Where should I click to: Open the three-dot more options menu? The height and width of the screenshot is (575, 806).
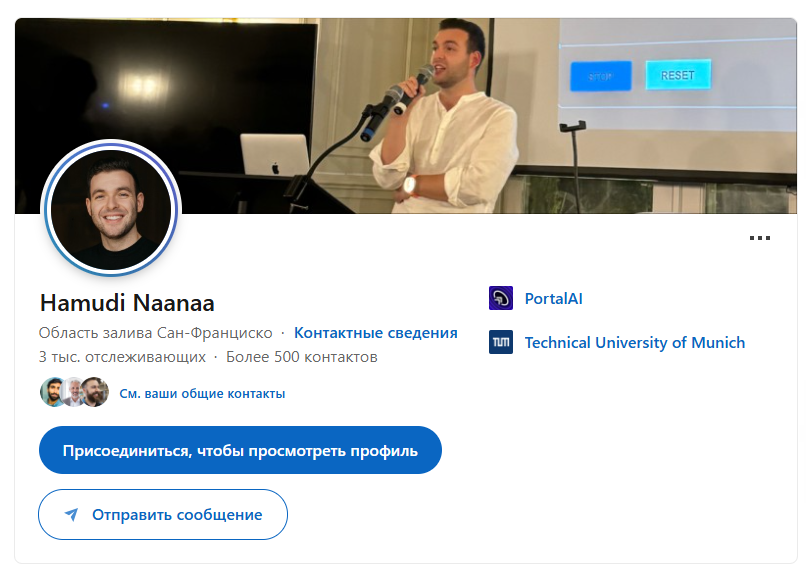pyautogui.click(x=760, y=238)
